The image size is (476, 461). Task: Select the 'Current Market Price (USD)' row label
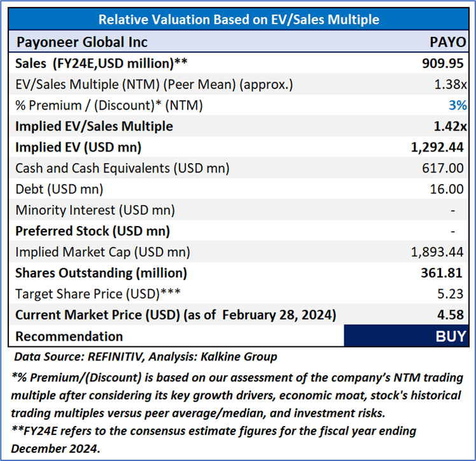176,315
